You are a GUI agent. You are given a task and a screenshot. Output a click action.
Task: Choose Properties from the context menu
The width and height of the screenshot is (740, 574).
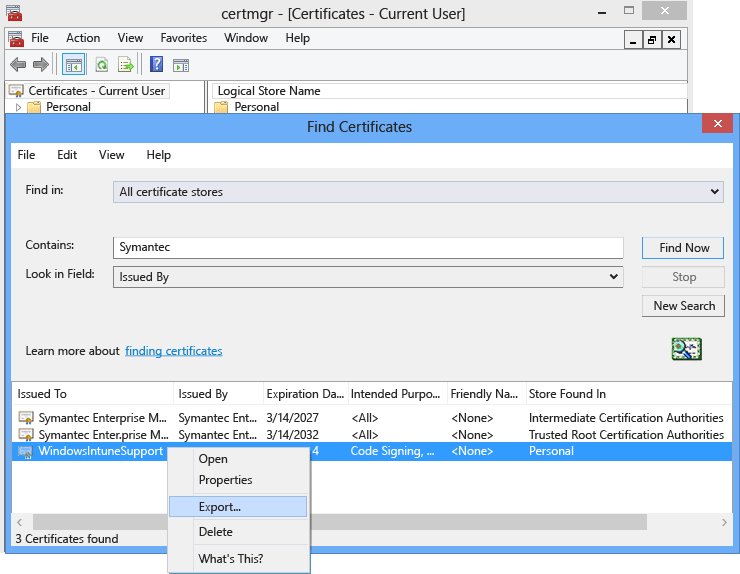238,480
